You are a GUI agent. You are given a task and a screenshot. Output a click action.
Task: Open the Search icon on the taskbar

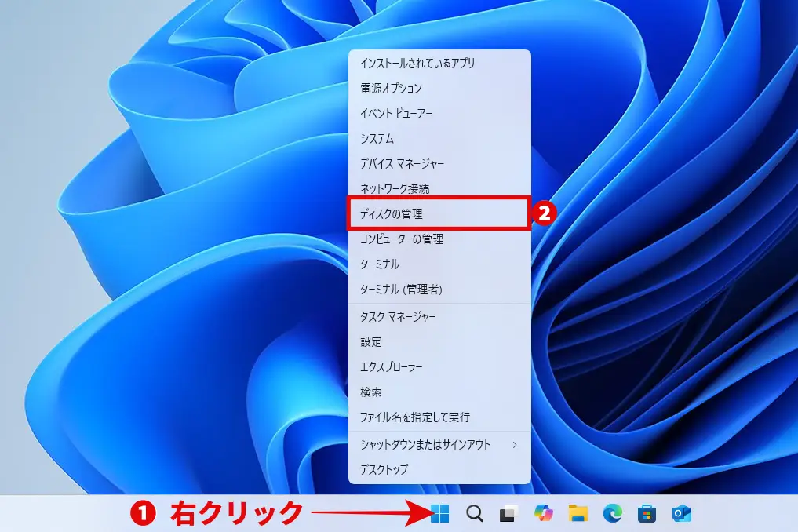point(473,514)
